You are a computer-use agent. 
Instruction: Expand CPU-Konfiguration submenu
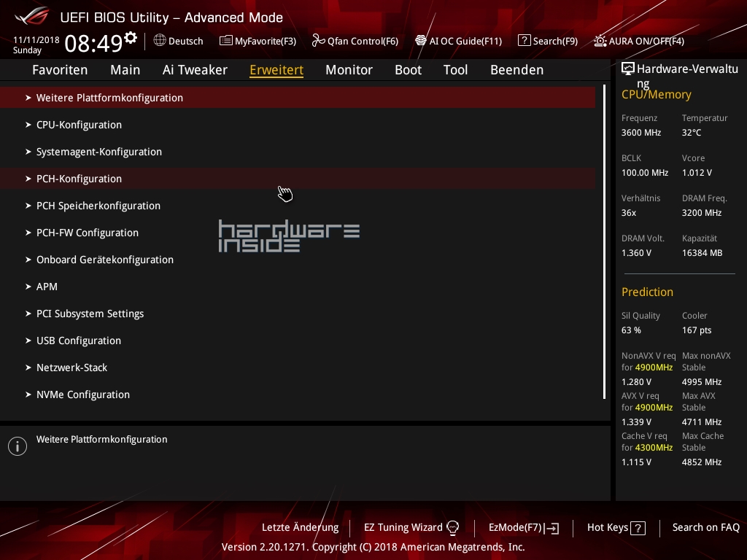pos(79,125)
